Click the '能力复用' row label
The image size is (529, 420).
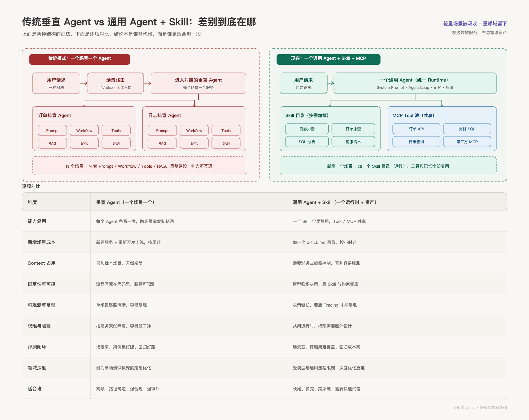tap(37, 221)
